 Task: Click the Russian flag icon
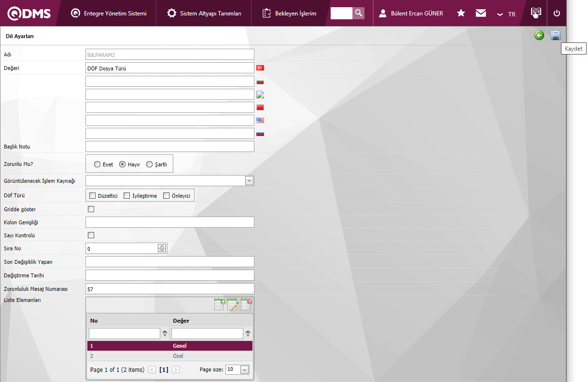[260, 134]
